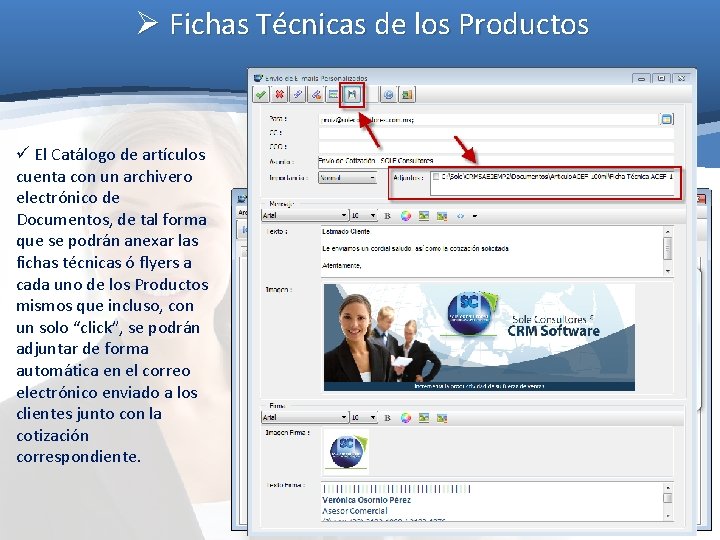Image resolution: width=720 pixels, height=540 pixels.
Task: Minimize the Envío de Emails window
Action: coord(641,79)
